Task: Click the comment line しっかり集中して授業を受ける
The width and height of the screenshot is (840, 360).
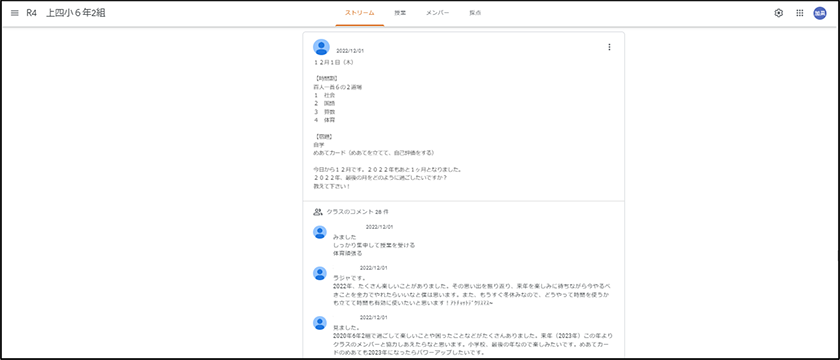Action: coord(374,245)
